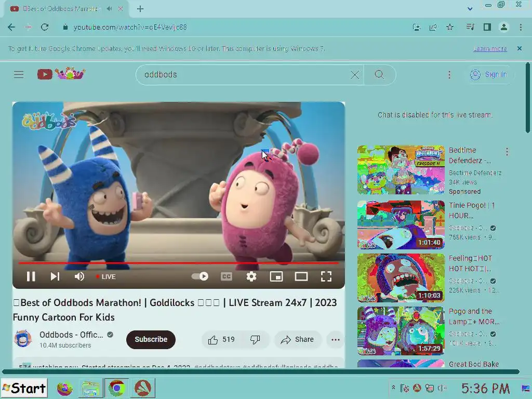The width and height of the screenshot is (532, 399).
Task: Click the 5:36 PM taskbar clock
Action: point(486,389)
